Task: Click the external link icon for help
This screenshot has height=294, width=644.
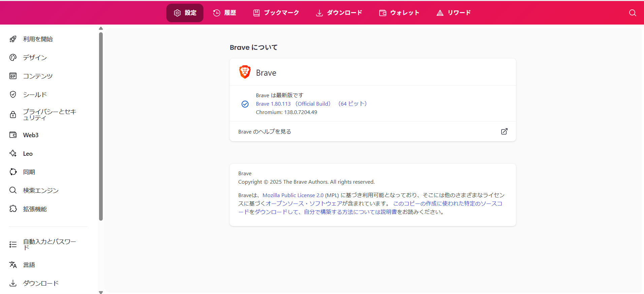Action: point(504,132)
